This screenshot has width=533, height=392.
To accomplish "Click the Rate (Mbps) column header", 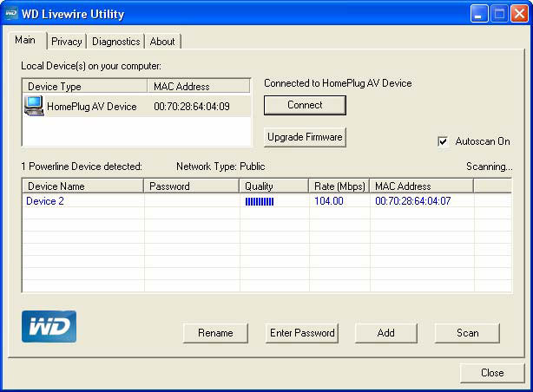I will tap(339, 186).
